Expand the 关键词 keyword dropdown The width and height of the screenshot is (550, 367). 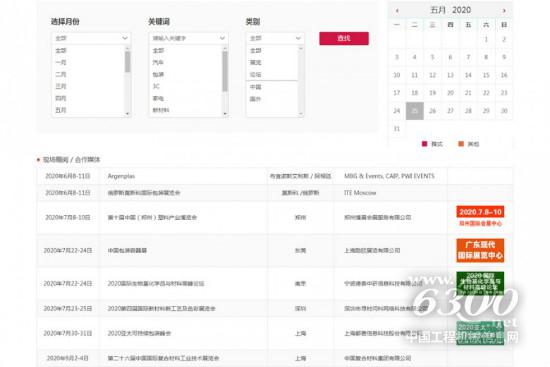[188, 38]
